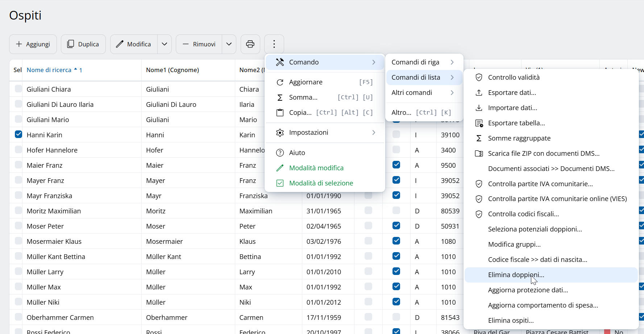Uncheck the Hanni Karin selection checkbox
Screen dimensions: 644x334
tap(18, 134)
